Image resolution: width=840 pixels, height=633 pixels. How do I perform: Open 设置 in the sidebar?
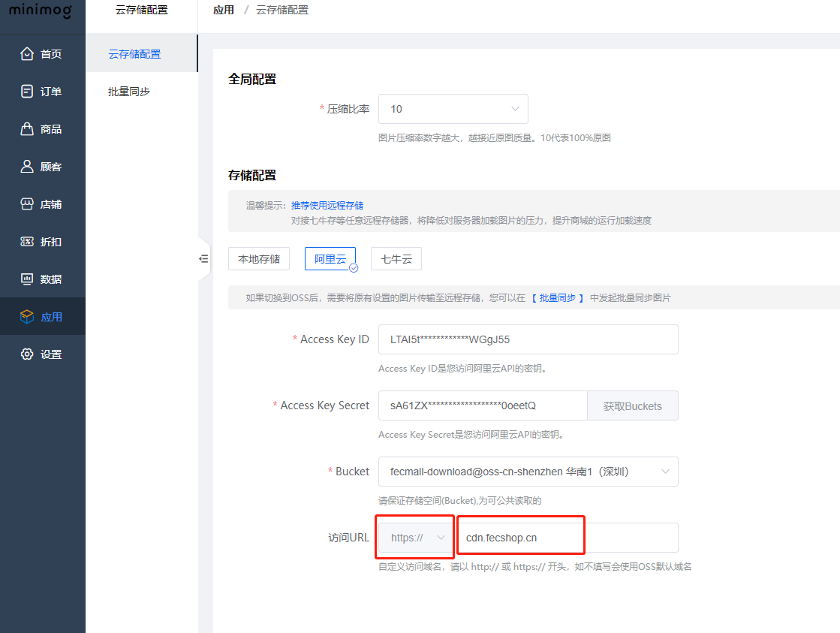point(43,354)
